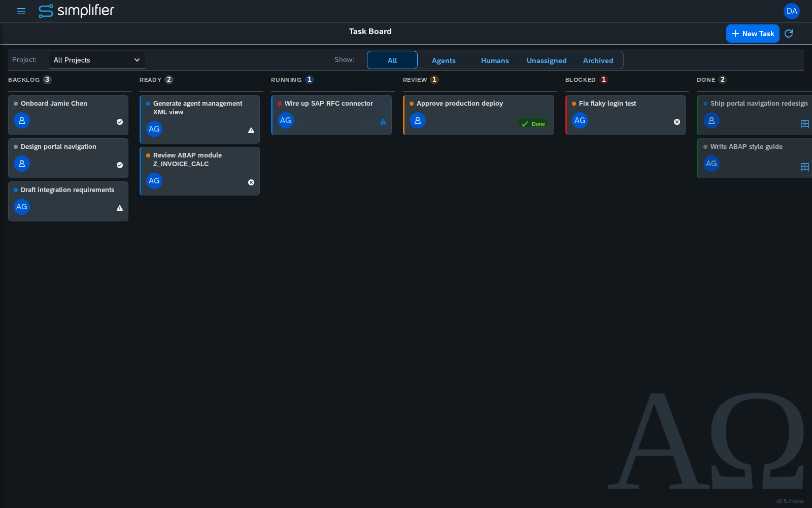Click AG avatar on Draft integration requirements
The height and width of the screenshot is (508, 812).
(x=22, y=207)
